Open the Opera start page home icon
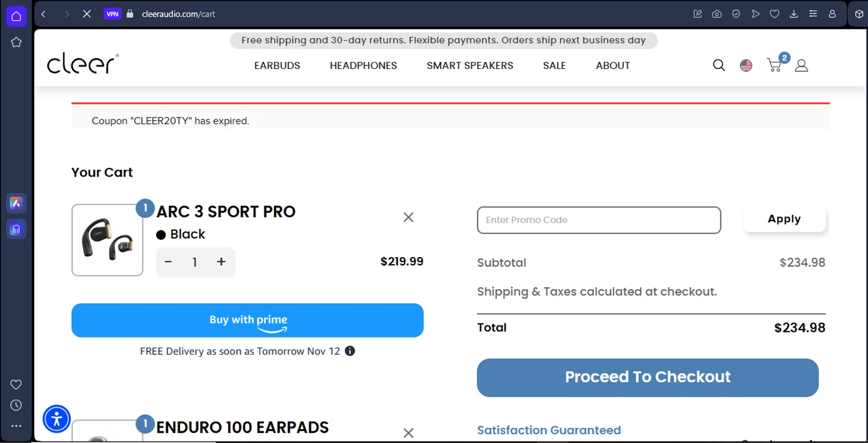The width and height of the screenshot is (868, 443). [x=16, y=16]
